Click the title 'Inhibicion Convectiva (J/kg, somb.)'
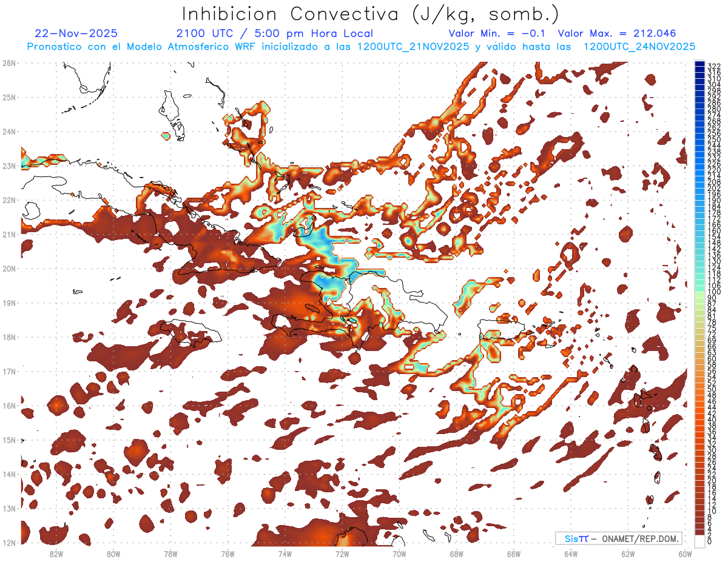This screenshot has width=728, height=562. click(371, 14)
